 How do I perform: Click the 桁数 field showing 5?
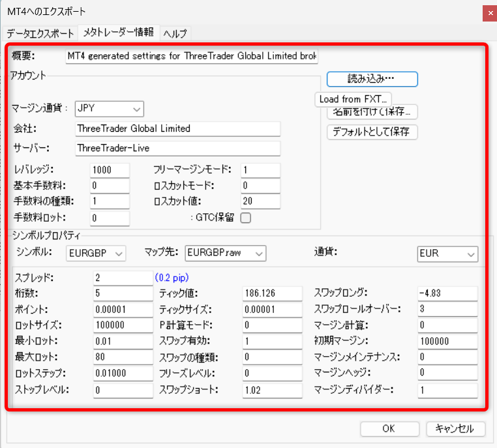pyautogui.click(x=123, y=293)
